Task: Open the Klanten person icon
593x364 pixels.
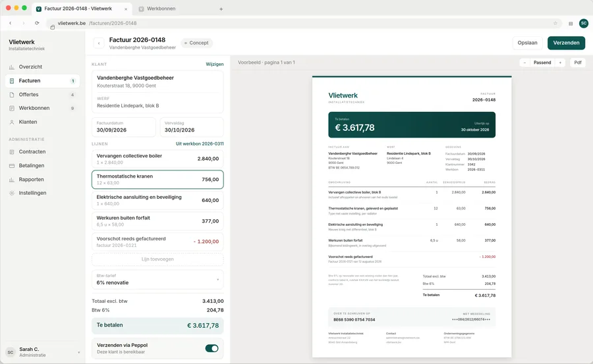Action: 12,122
